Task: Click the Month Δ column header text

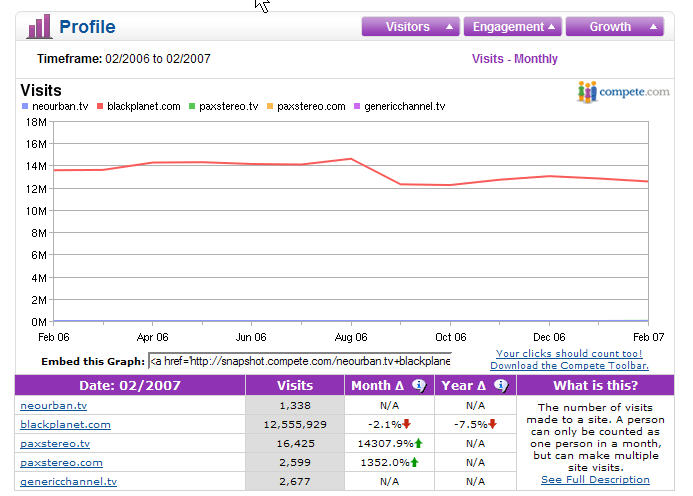Action: click(377, 385)
